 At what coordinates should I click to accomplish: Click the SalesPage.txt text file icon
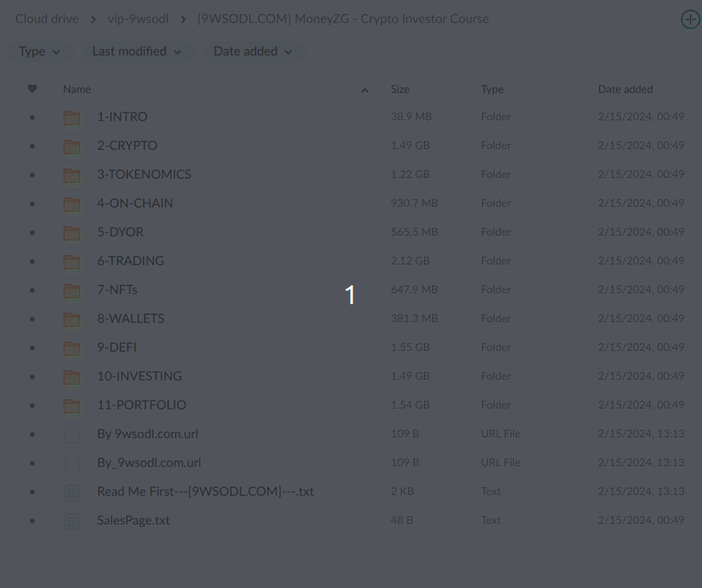71,521
